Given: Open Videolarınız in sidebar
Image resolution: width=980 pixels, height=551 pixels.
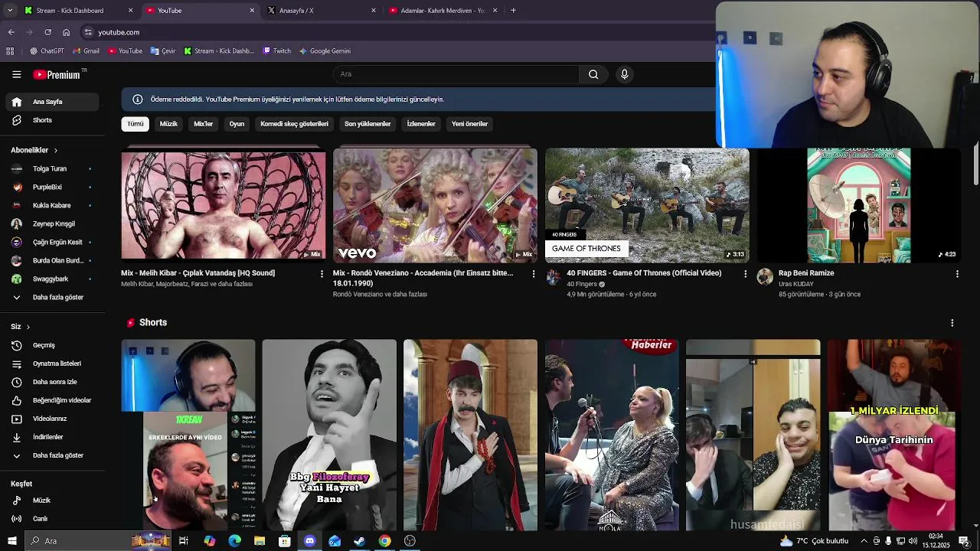Looking at the screenshot, I should (51, 419).
